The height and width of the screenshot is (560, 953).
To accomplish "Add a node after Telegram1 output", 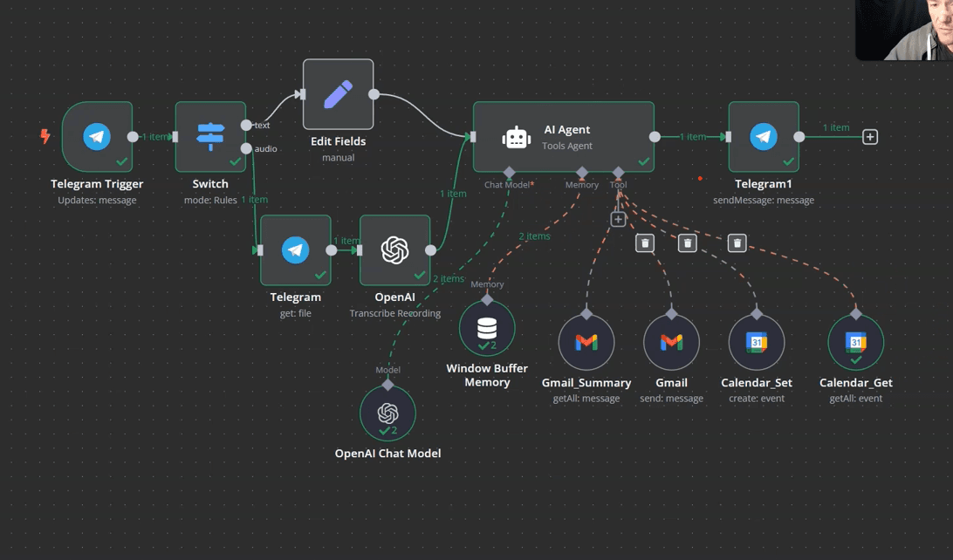I will (x=870, y=137).
